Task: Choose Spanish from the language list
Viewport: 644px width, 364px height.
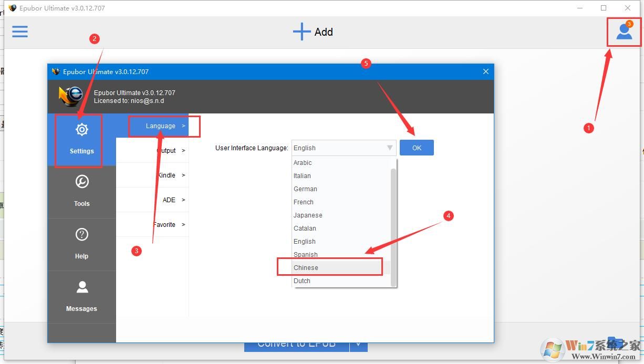Action: click(341, 255)
